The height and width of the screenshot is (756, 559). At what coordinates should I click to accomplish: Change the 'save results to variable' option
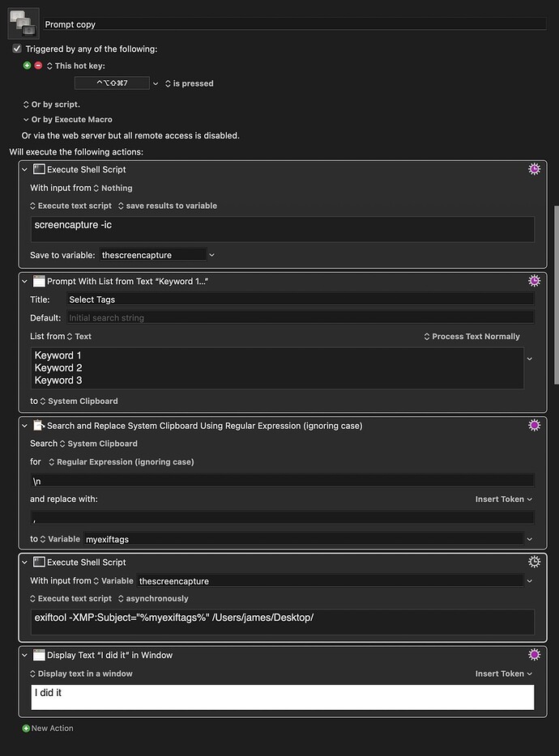[x=168, y=206]
